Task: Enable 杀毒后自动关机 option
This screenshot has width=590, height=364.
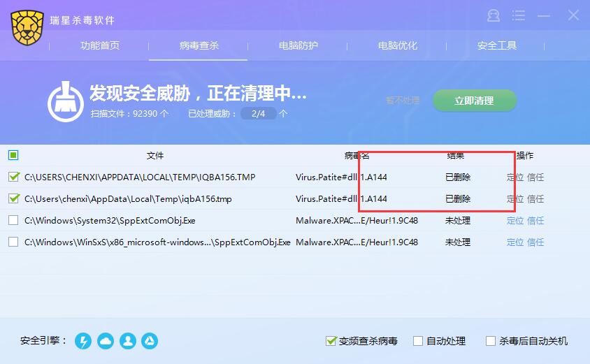Action: (x=491, y=341)
